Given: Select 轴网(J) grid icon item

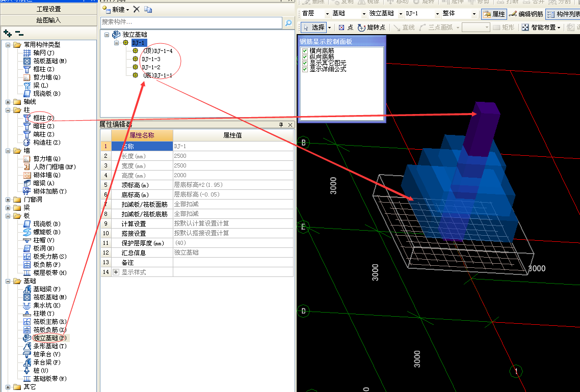Looking at the screenshot, I should (39, 53).
